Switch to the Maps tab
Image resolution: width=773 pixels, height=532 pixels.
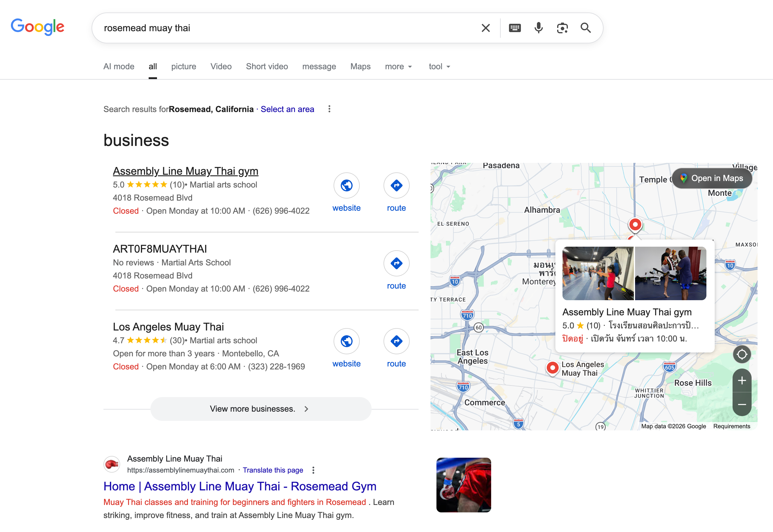click(360, 67)
